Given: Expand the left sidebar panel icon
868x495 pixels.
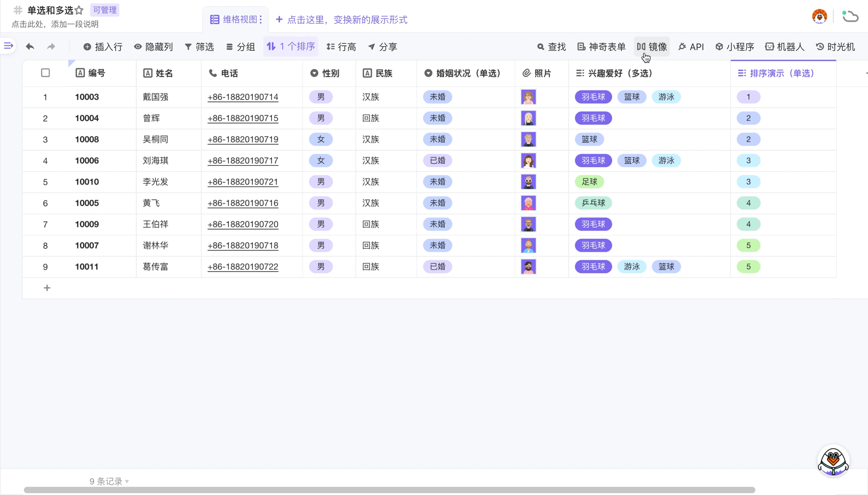Looking at the screenshot, I should coord(8,46).
